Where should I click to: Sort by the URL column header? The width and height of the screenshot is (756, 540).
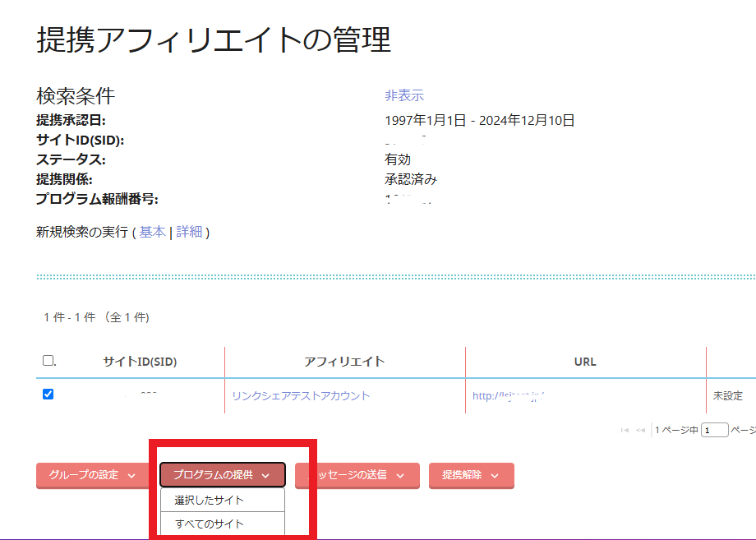(585, 362)
